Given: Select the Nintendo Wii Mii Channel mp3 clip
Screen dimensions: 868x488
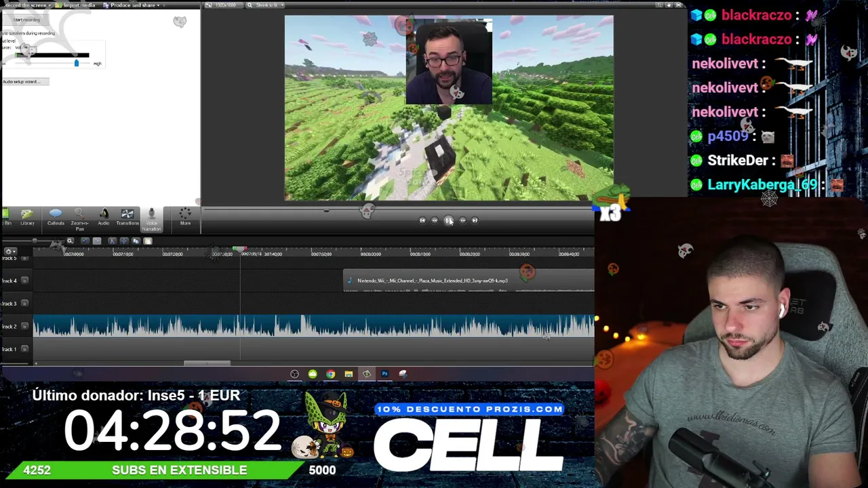Looking at the screenshot, I should [469, 281].
